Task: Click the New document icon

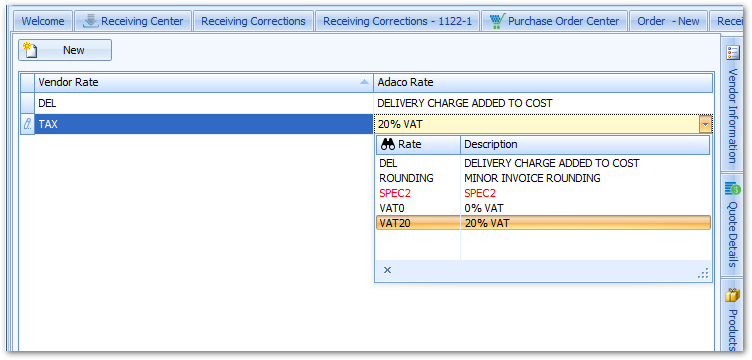Action: pos(30,50)
